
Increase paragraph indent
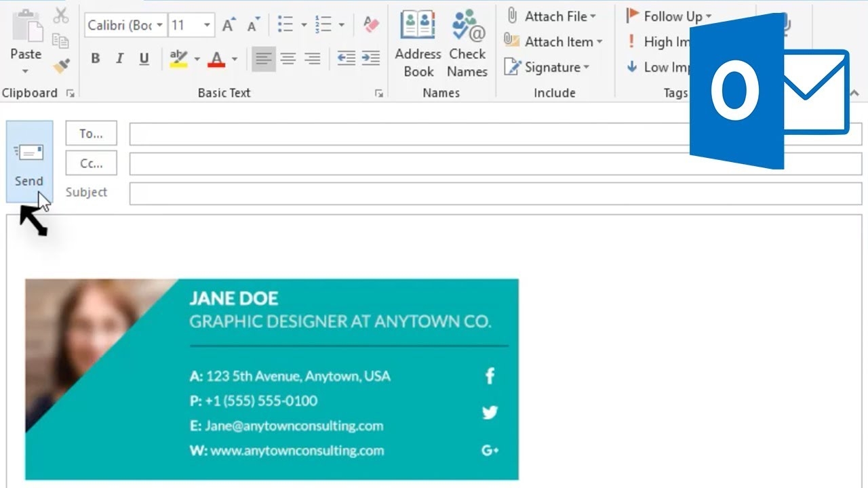point(371,59)
